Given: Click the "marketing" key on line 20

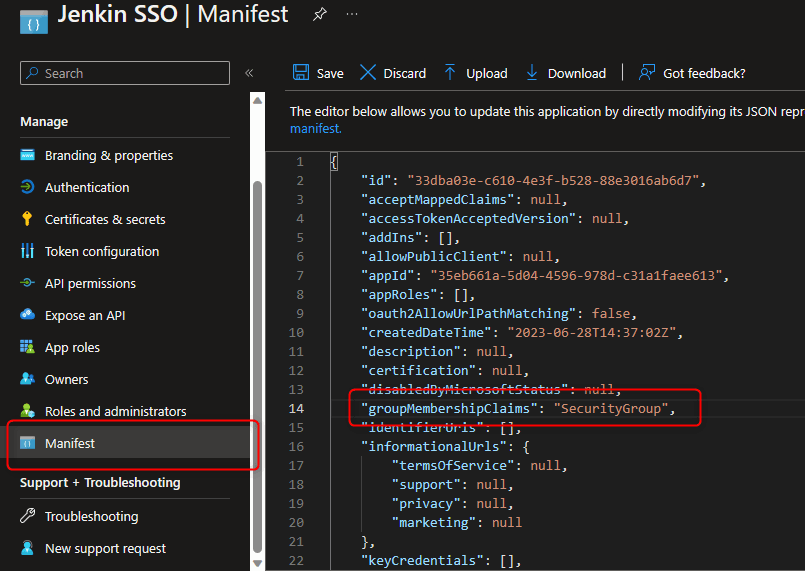Looking at the screenshot, I should [x=434, y=523].
